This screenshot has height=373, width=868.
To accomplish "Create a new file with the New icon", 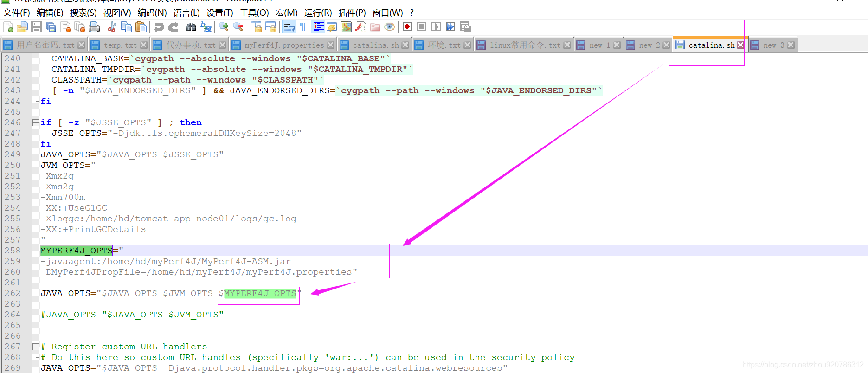I will pyautogui.click(x=8, y=27).
